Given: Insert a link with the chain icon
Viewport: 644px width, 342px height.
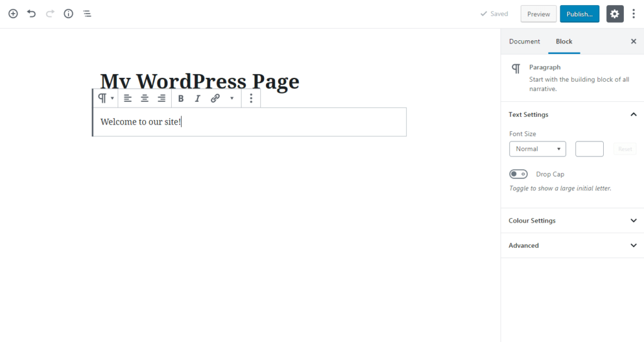Looking at the screenshot, I should click(x=215, y=98).
